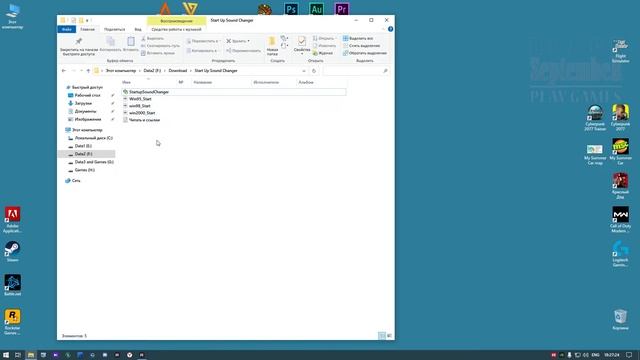This screenshot has height=360, width=640.
Task: Open Документы in the sidebar
Action: tap(85, 111)
